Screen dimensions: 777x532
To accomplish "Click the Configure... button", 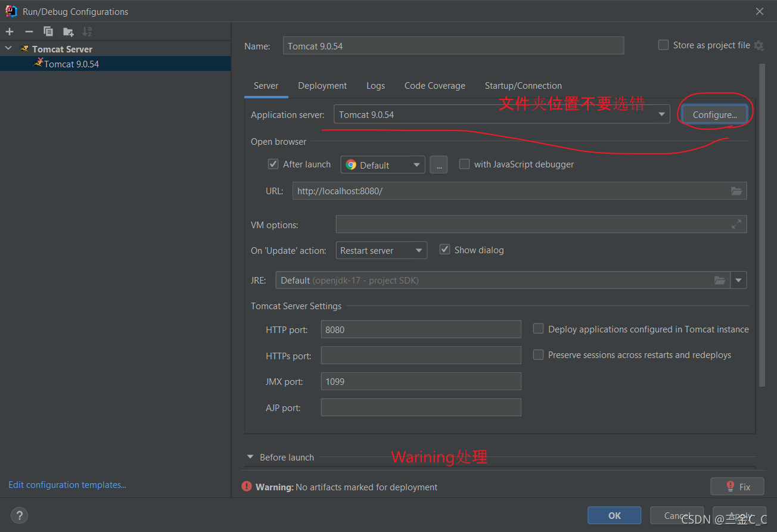I will click(x=714, y=114).
